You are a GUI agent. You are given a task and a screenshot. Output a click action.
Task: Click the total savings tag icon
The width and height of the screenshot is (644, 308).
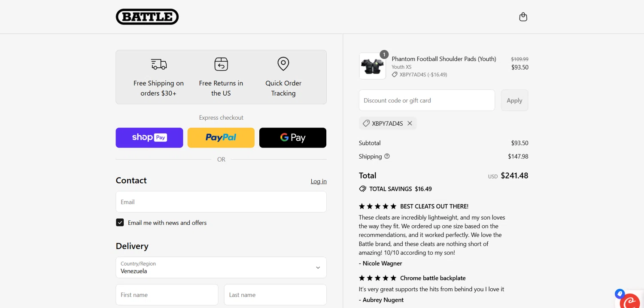point(363,189)
